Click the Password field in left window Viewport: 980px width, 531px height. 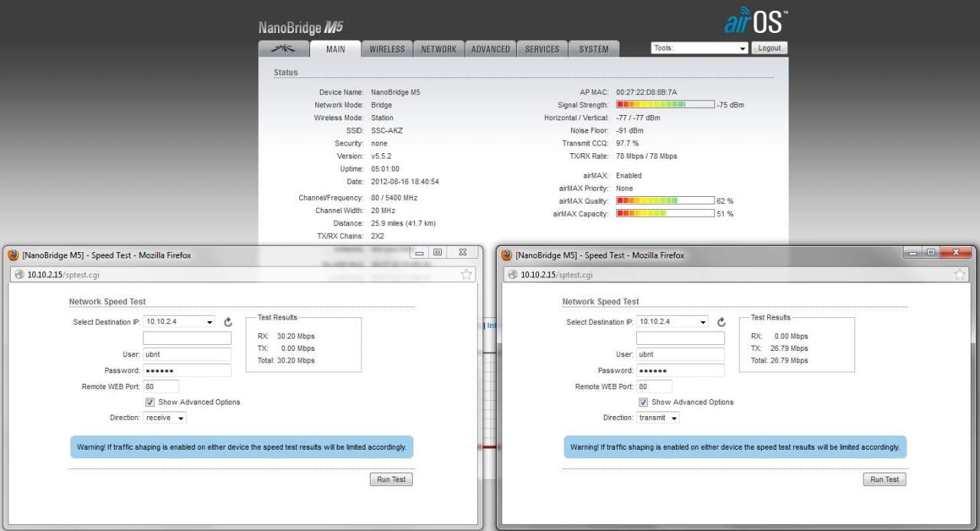pos(187,370)
